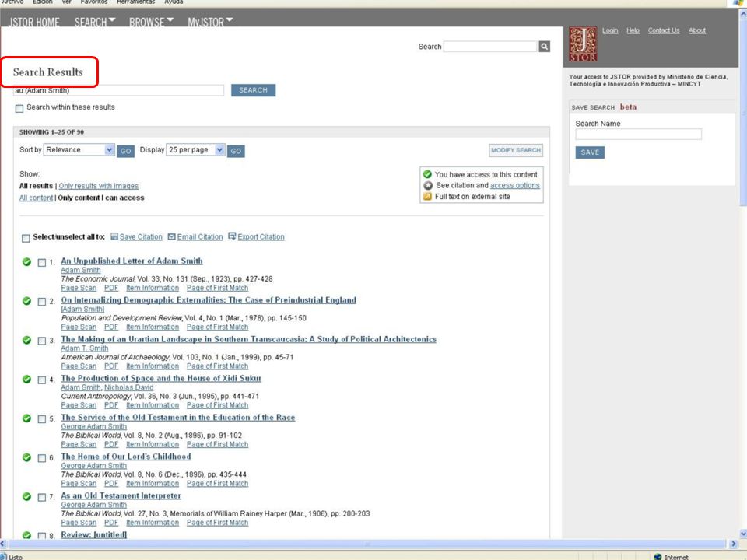Click yellow external site legend icon

[x=427, y=196]
